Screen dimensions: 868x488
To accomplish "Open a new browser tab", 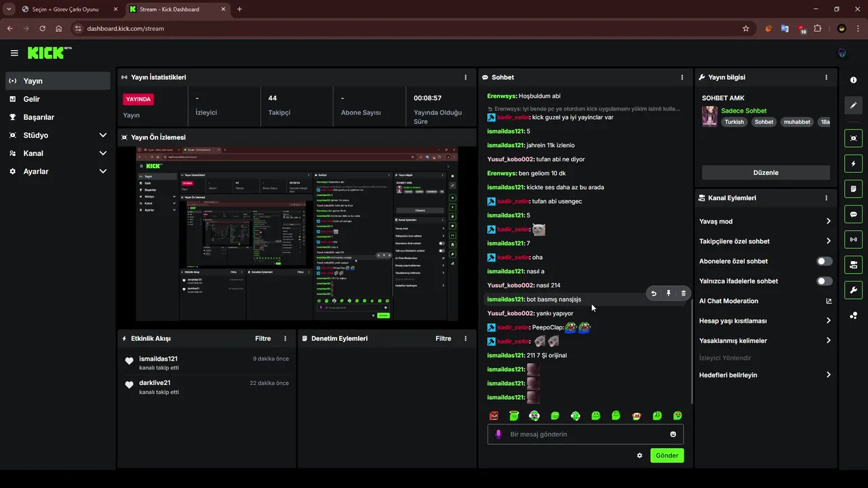I will pos(239,9).
